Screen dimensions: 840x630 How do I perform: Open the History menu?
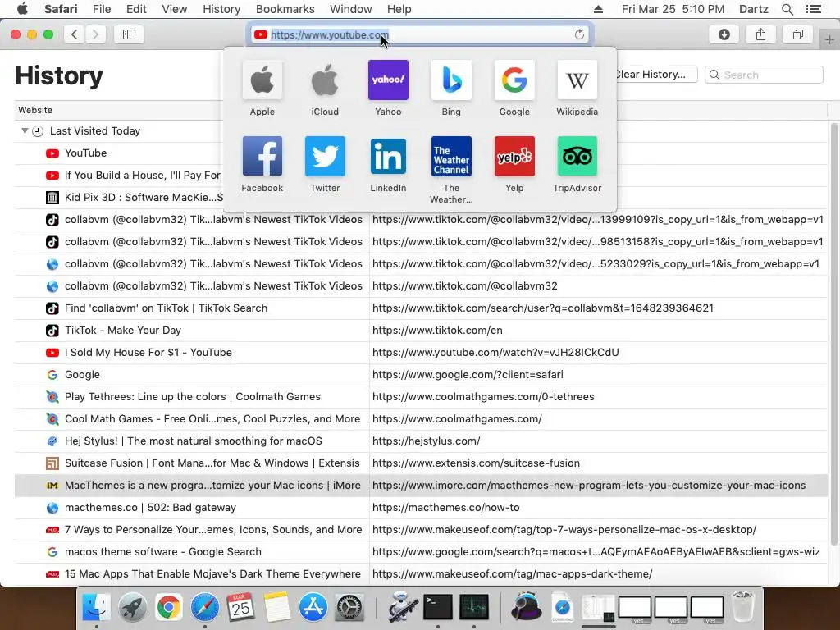click(221, 9)
